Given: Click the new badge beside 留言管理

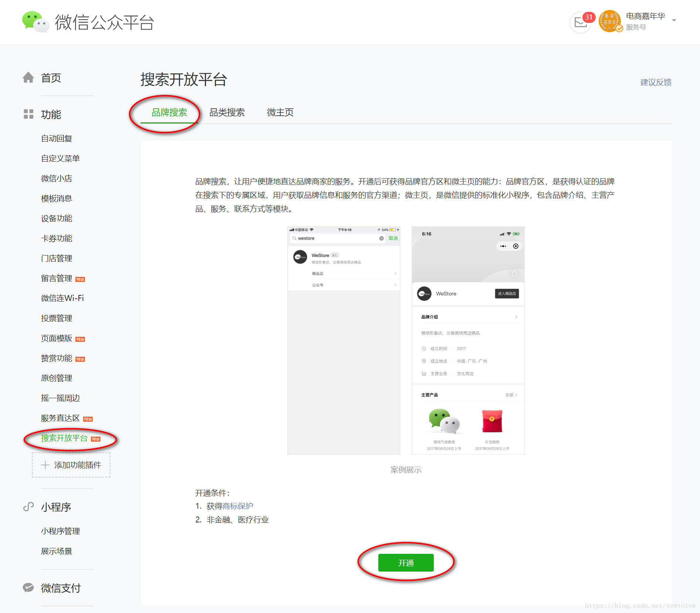Looking at the screenshot, I should pos(80,279).
